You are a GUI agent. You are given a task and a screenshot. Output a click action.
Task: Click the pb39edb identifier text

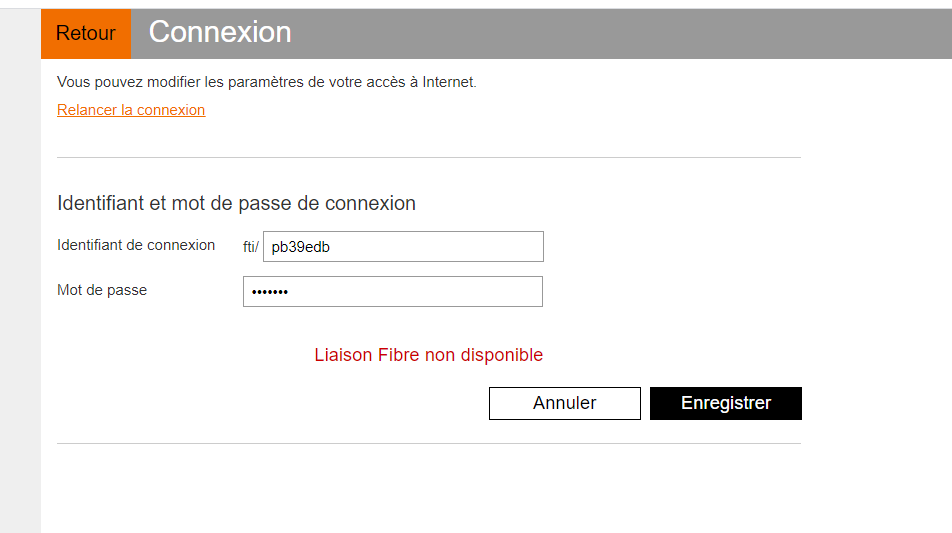point(300,247)
